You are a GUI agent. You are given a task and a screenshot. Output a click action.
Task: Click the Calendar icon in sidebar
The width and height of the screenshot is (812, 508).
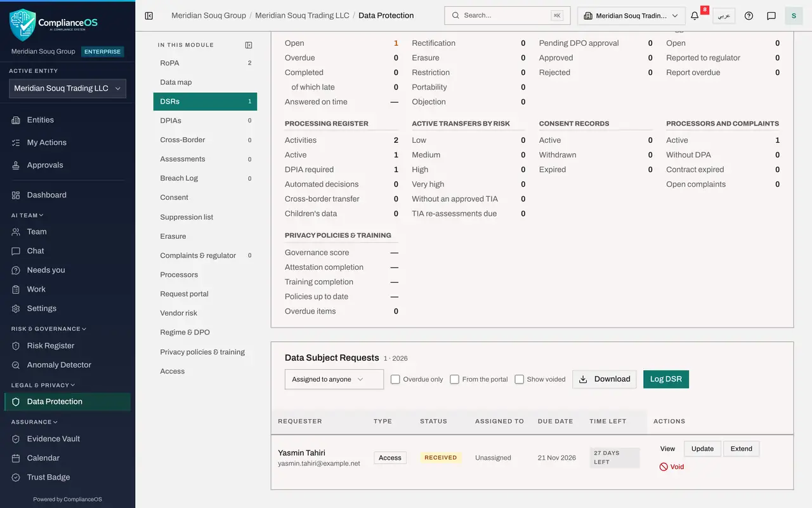point(16,458)
